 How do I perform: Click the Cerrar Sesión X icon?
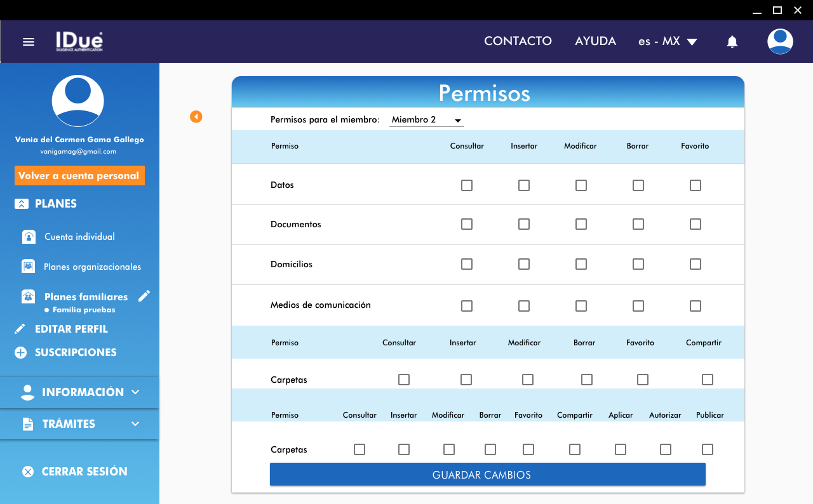28,472
